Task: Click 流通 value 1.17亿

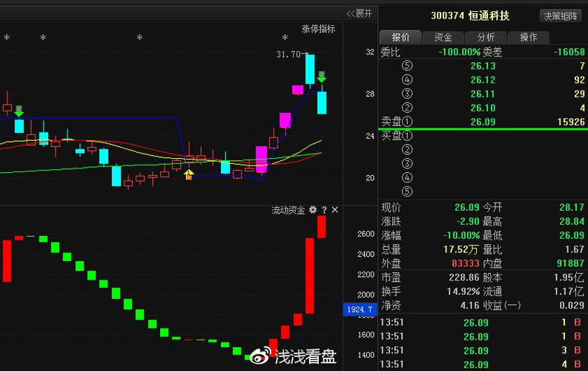Action: (x=569, y=292)
